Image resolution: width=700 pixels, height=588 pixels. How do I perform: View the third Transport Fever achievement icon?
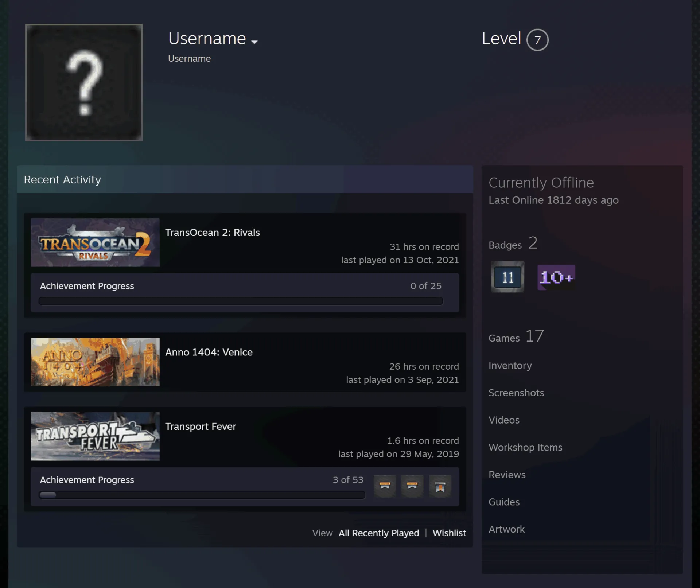440,486
